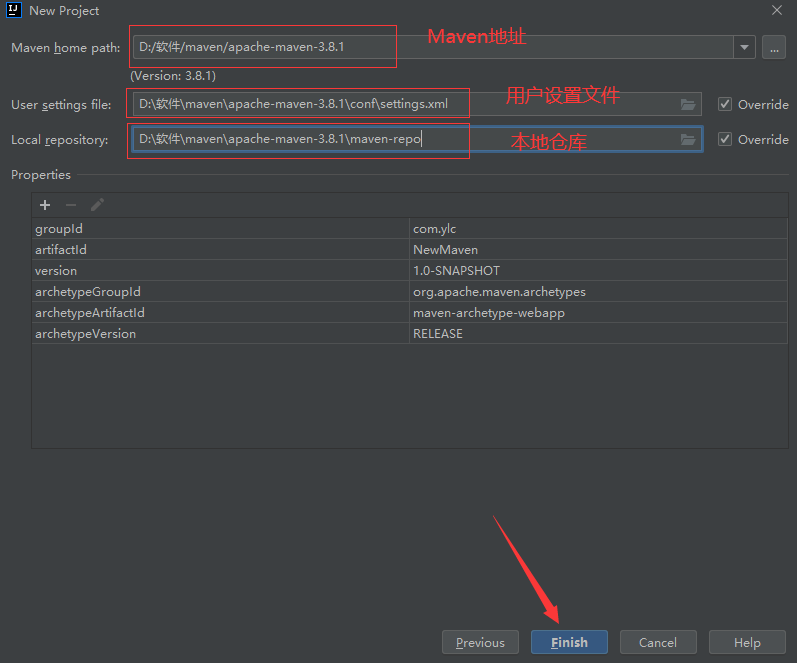Go back with the Previous button
The width and height of the screenshot is (797, 663).
480,642
